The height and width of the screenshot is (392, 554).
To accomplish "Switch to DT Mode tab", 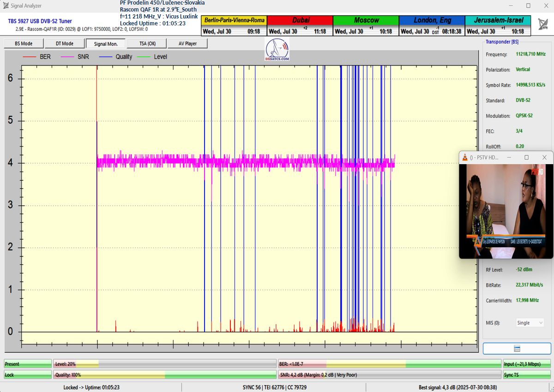I will coord(65,44).
